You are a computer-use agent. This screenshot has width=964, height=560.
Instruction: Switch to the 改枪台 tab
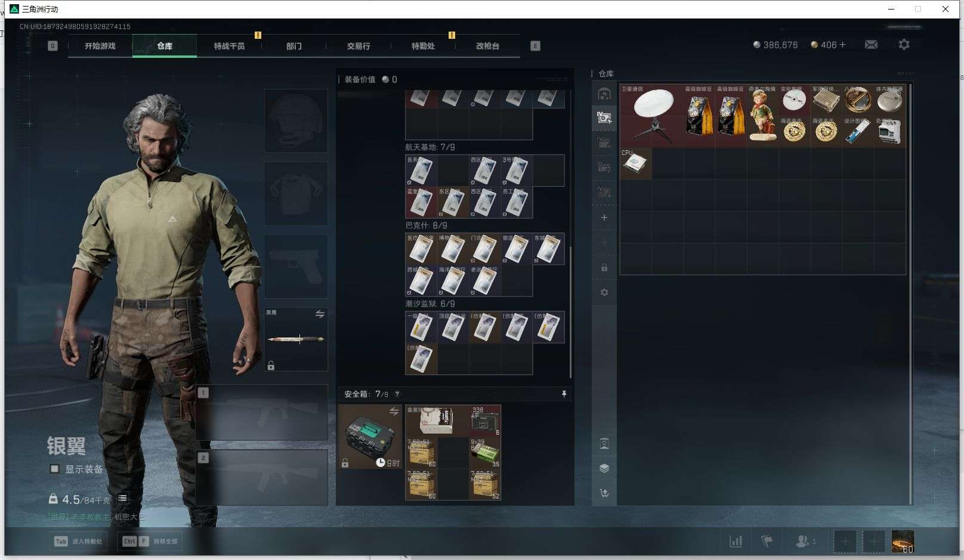(487, 46)
